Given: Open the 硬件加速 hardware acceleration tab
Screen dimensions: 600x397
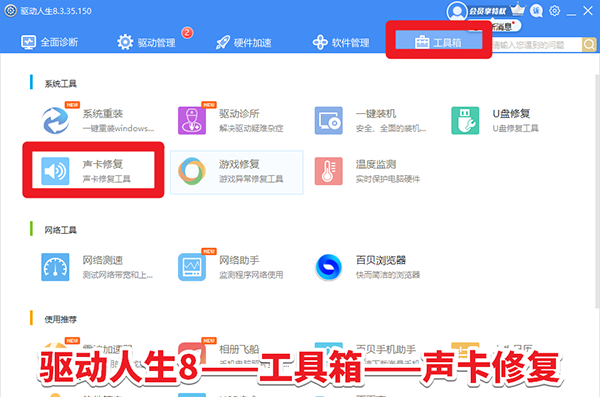Looking at the screenshot, I should click(243, 42).
